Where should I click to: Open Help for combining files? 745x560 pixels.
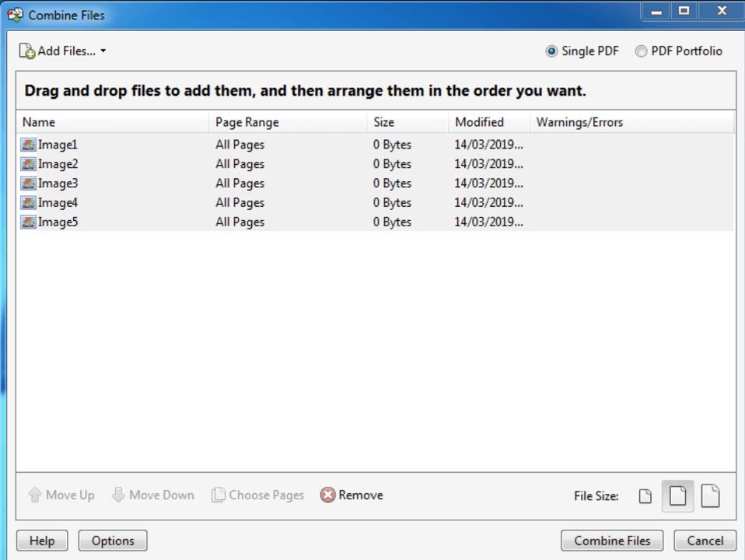41,540
